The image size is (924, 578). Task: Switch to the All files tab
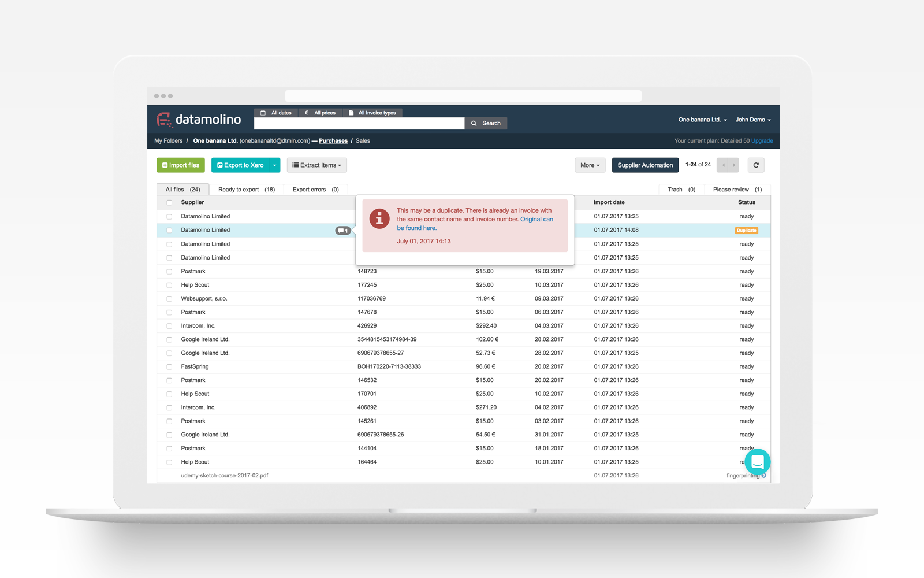click(183, 190)
